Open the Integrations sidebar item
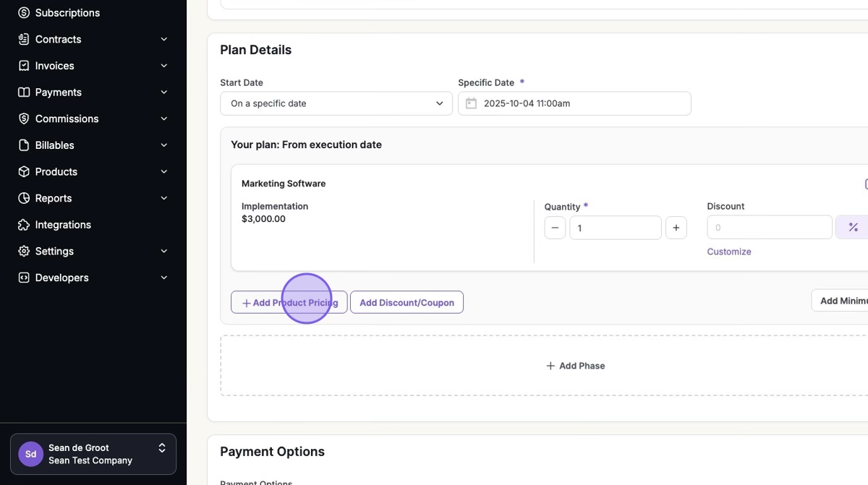The height and width of the screenshot is (485, 868). click(x=63, y=225)
